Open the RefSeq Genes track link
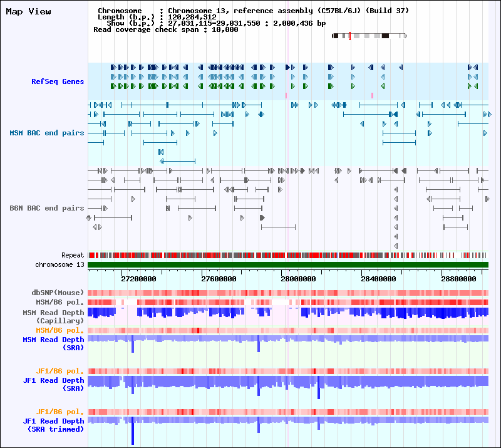 58,81
